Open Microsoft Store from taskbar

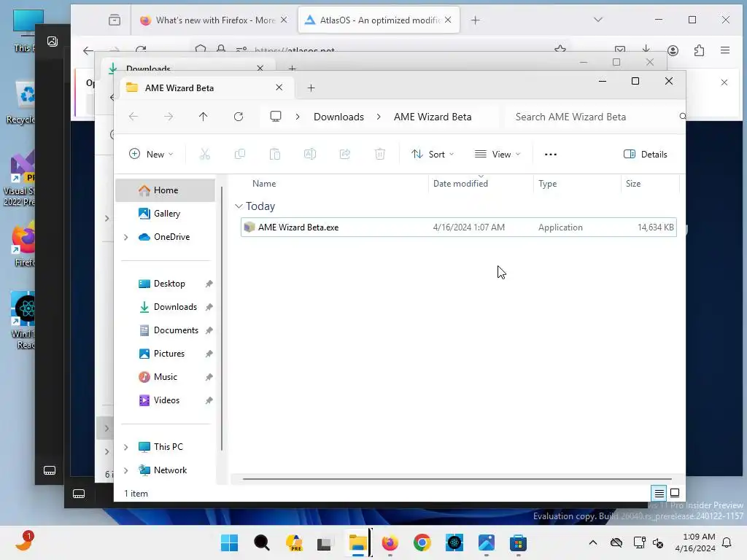pos(519,542)
